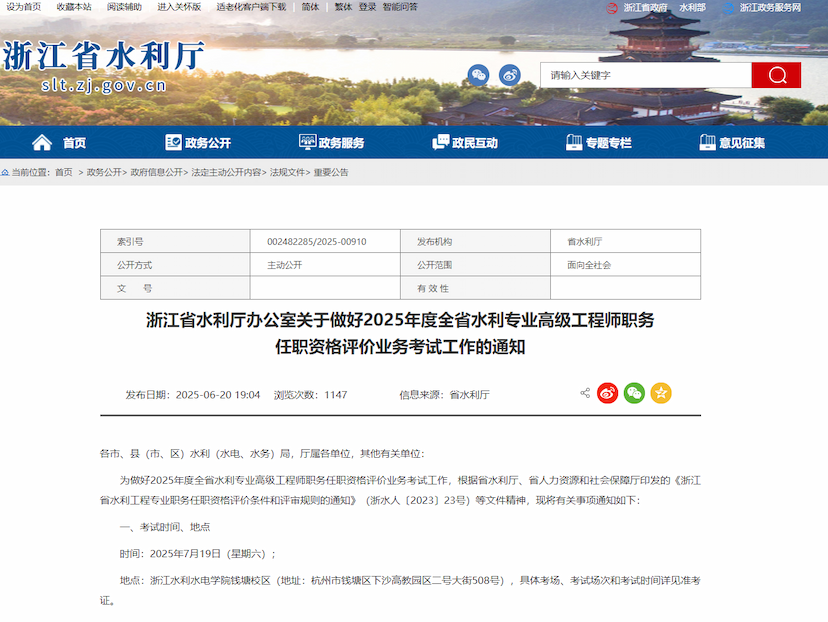This screenshot has height=622, width=828.
Task: Click 进入关怀版 accessibility mode link
Action: pyautogui.click(x=179, y=7)
